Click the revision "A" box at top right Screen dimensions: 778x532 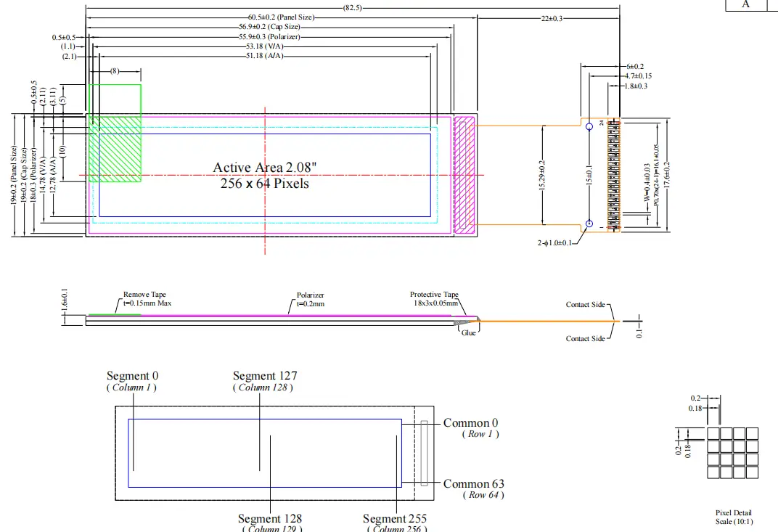pos(746,4)
